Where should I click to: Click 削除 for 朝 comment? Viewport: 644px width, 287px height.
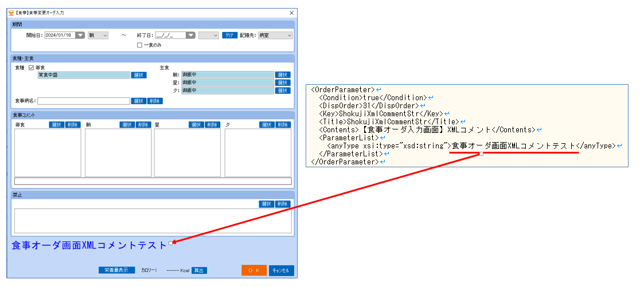point(144,125)
